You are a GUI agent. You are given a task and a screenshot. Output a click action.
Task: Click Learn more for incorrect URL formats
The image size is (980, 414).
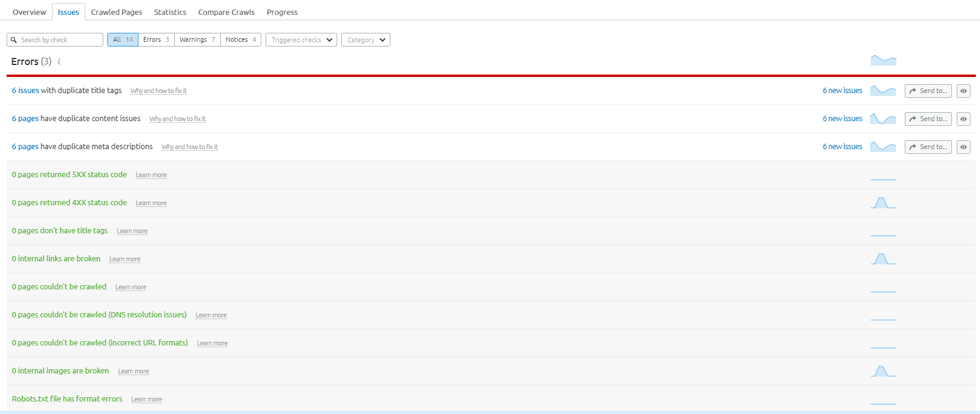[x=212, y=344]
